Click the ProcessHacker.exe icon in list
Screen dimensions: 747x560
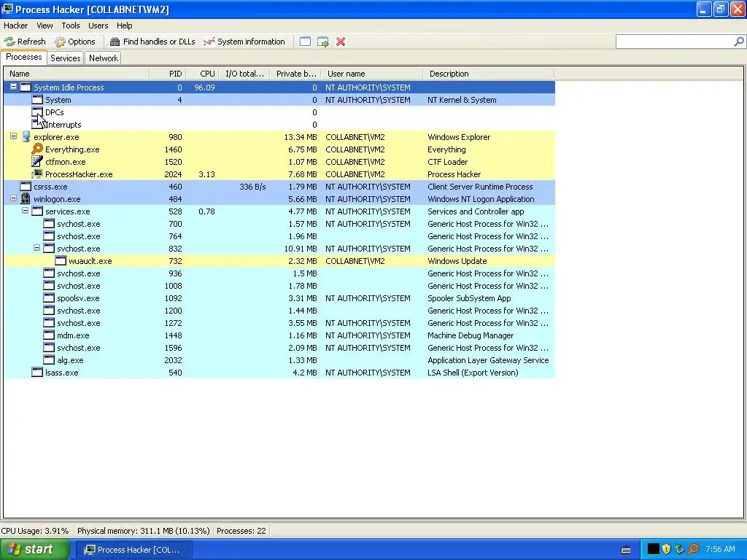37,174
